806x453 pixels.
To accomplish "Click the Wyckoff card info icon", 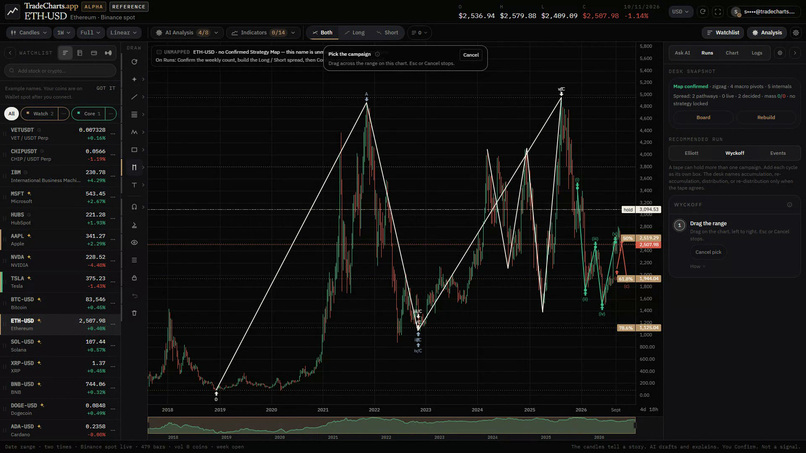I will 790,205.
